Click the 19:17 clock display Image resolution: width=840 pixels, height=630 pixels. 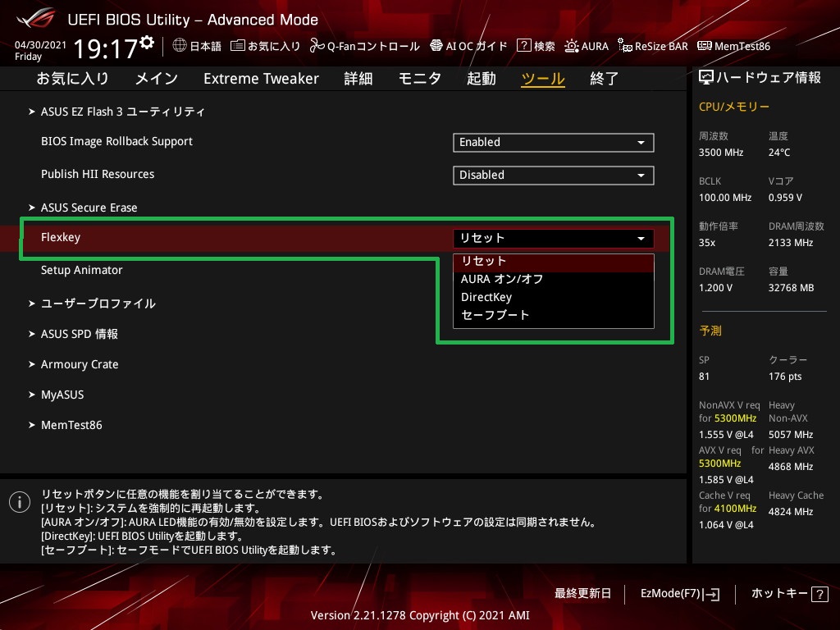(106, 48)
